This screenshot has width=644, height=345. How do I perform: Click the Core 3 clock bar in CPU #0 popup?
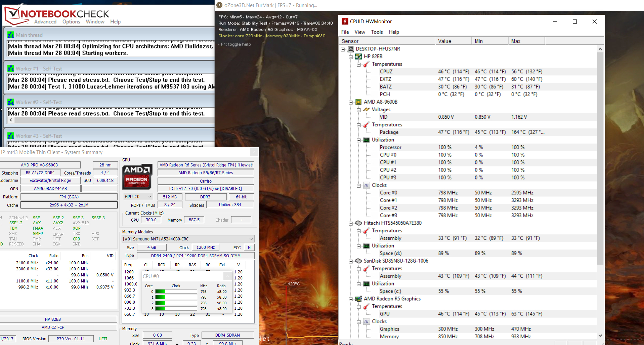176,309
